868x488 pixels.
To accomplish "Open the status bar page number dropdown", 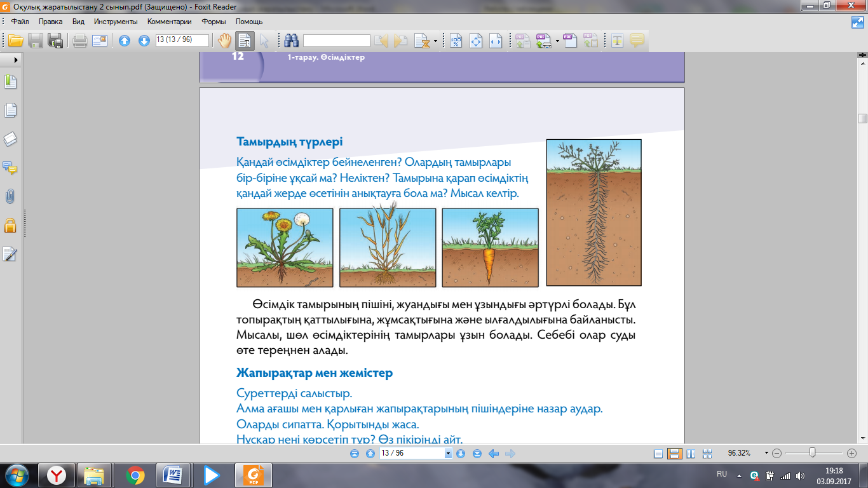I will tap(449, 454).
